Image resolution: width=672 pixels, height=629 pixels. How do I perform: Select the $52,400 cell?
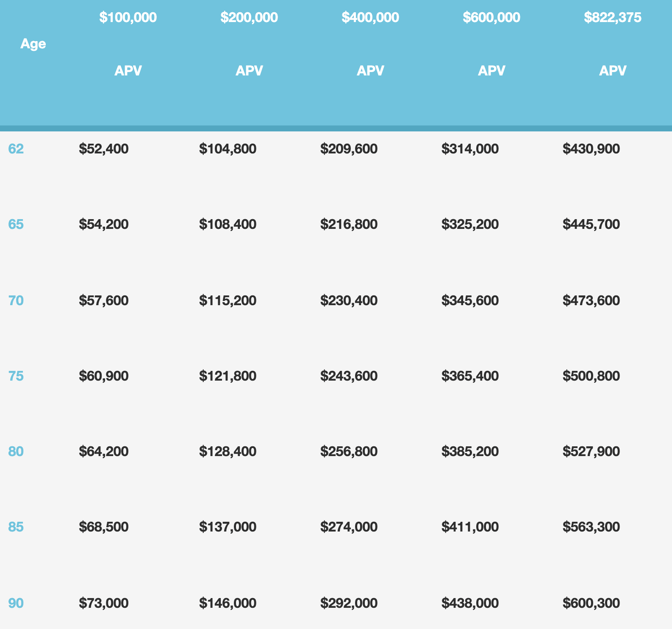pyautogui.click(x=104, y=149)
